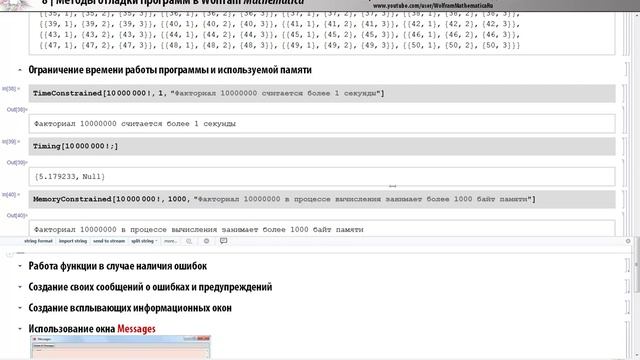Click the In[38] cell label
Viewport: 640px width, 360px height.
coord(11,89)
